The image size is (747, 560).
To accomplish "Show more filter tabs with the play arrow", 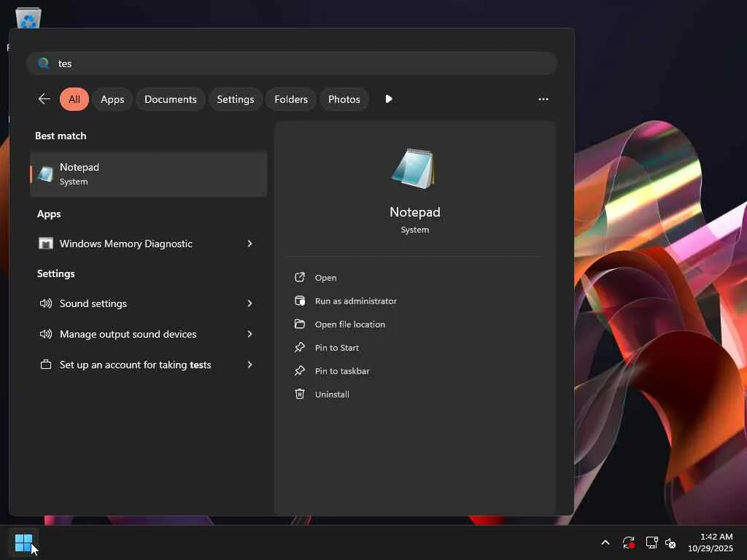I will coord(389,99).
